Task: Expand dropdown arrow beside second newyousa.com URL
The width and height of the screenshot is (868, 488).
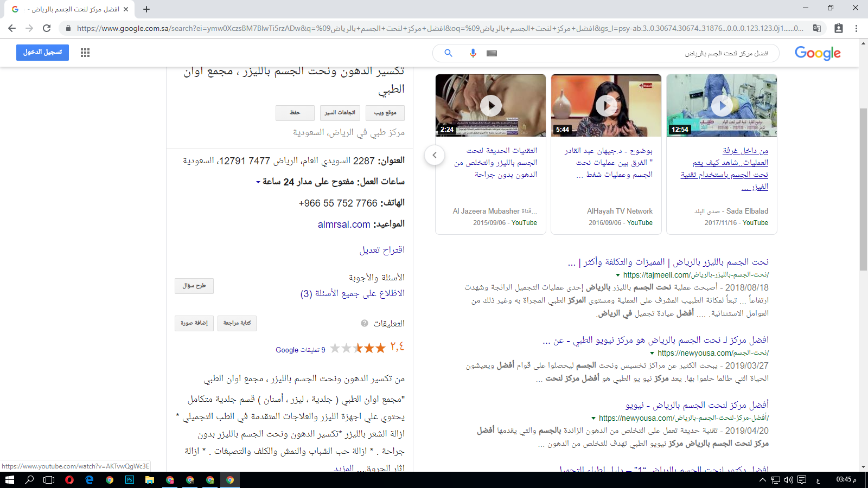Action: tap(593, 419)
